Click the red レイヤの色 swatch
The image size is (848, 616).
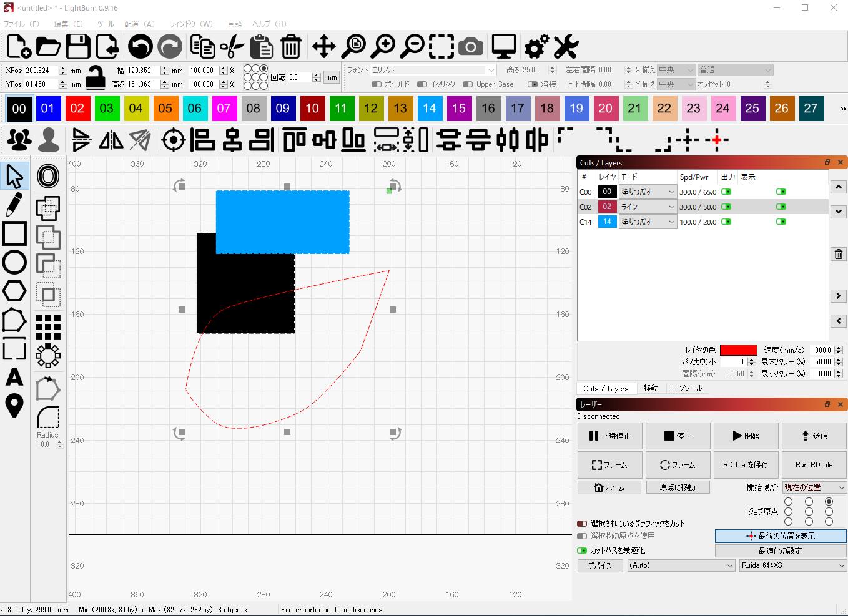(739, 350)
